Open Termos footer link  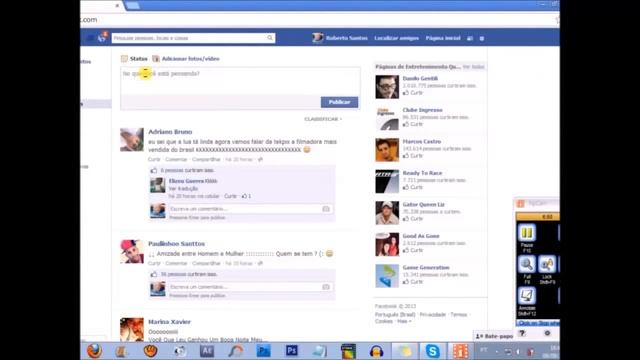(x=458, y=315)
